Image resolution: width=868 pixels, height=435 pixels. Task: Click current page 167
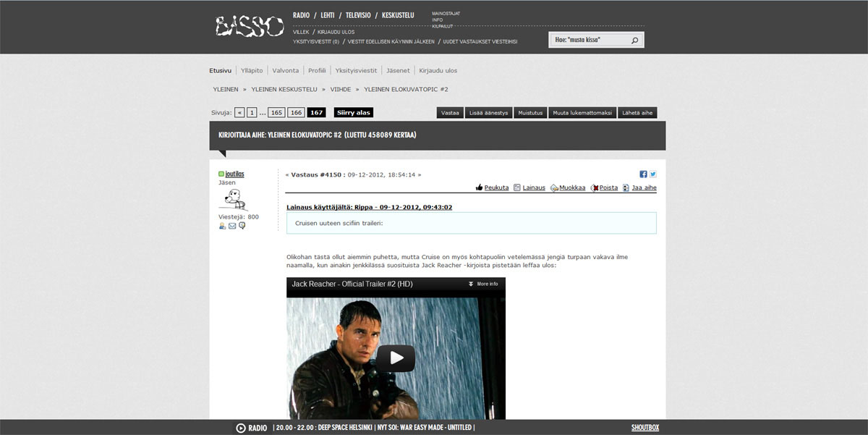(316, 112)
